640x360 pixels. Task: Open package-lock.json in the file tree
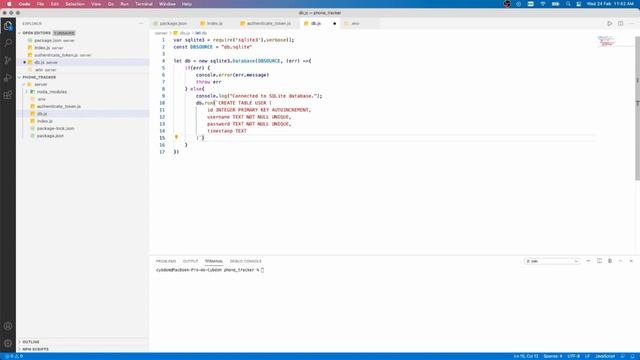click(x=56, y=129)
